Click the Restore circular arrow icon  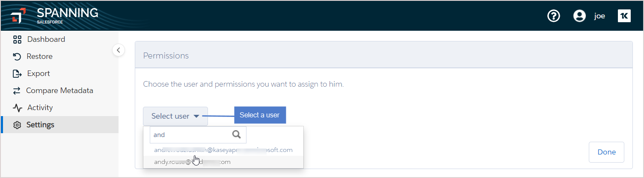tap(17, 56)
